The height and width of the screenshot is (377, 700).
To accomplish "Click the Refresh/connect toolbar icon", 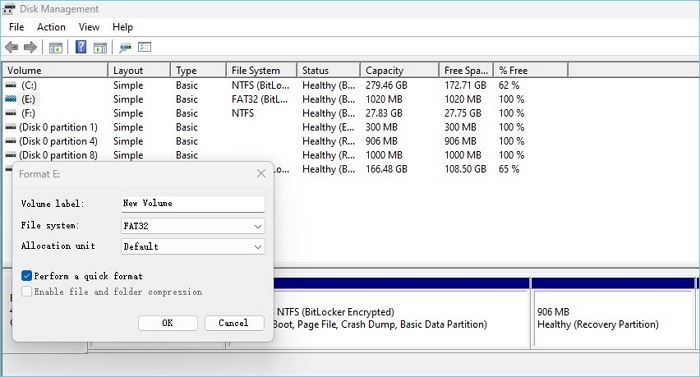I will 125,47.
